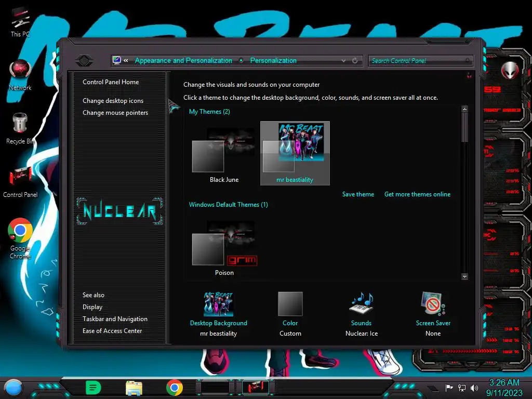Open the Network desktop icon
This screenshot has height=399, width=532.
pos(20,75)
